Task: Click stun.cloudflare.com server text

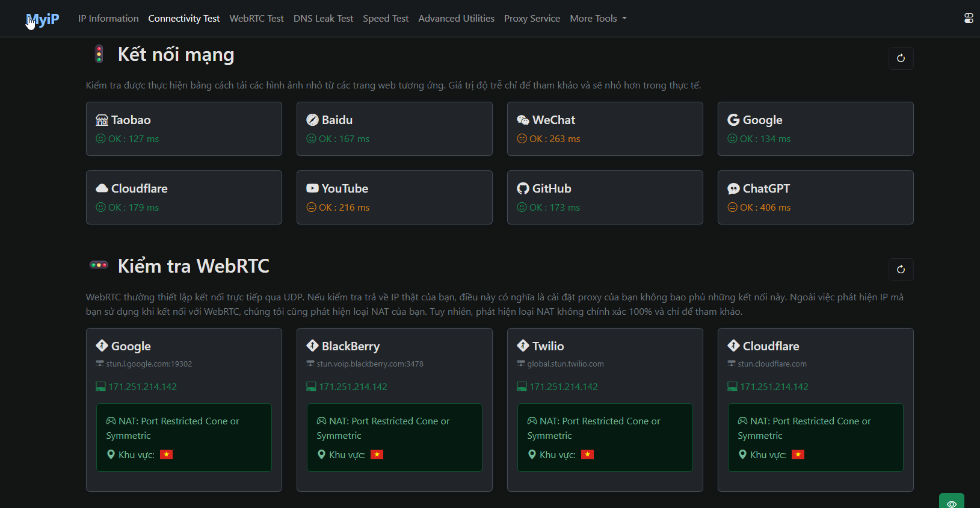Action: pos(772,364)
